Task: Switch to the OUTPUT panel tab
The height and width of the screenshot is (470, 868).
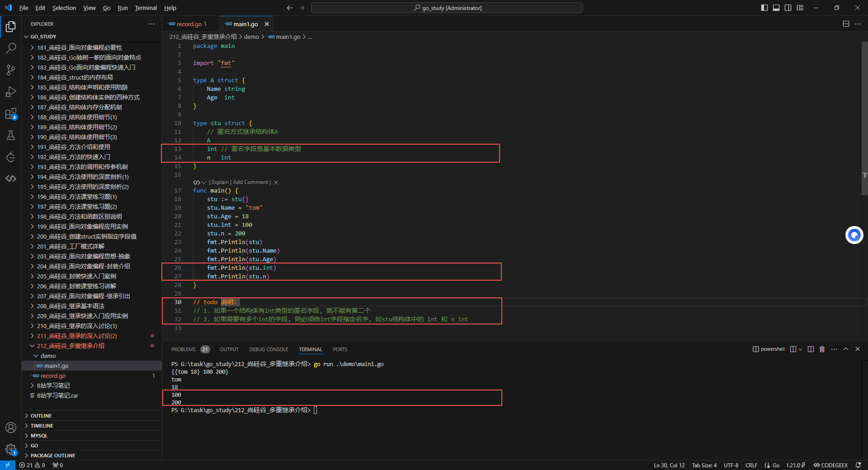Action: tap(229, 349)
